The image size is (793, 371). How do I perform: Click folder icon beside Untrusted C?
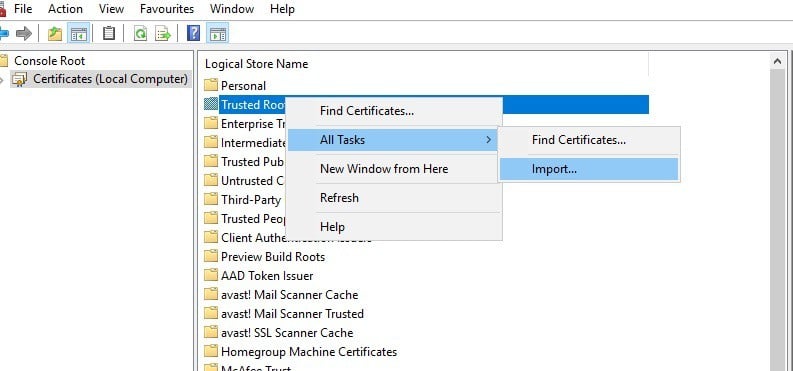pos(211,180)
